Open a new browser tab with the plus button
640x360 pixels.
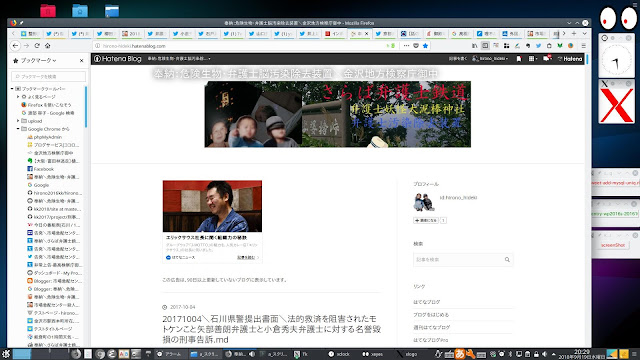pos(574,33)
